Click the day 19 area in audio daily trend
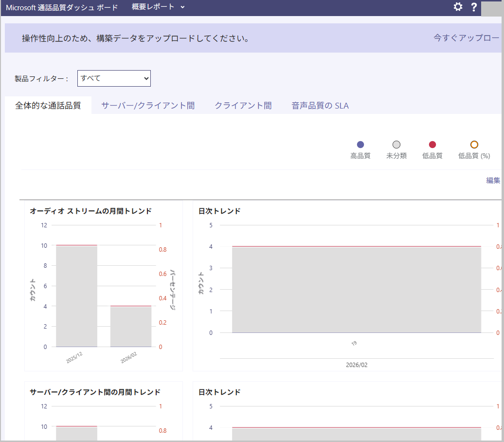Viewport: 504px width, 442px height. (357, 290)
